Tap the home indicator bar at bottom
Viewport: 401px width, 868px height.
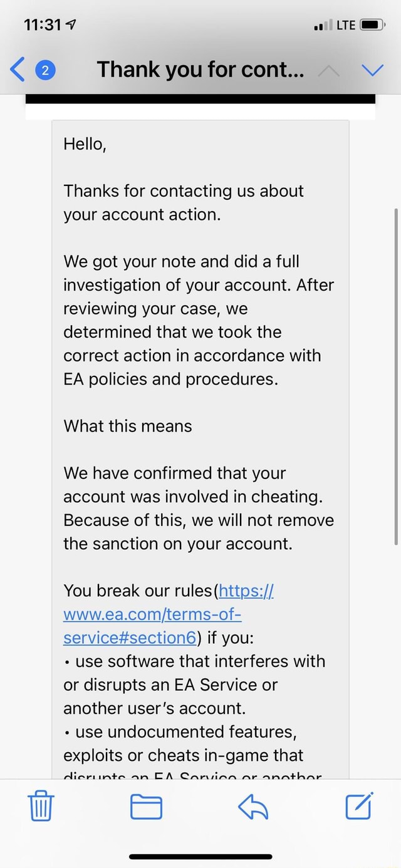point(200,856)
